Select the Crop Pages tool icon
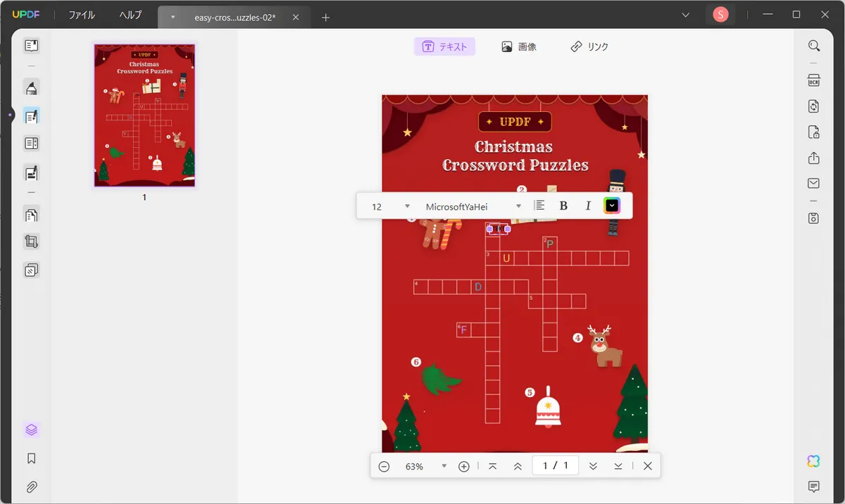 click(x=31, y=241)
